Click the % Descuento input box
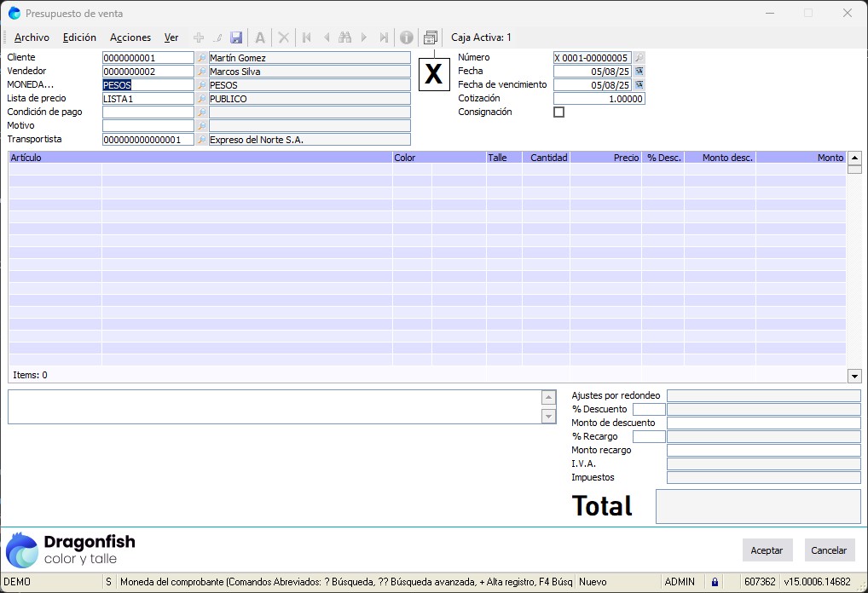 [x=649, y=410]
